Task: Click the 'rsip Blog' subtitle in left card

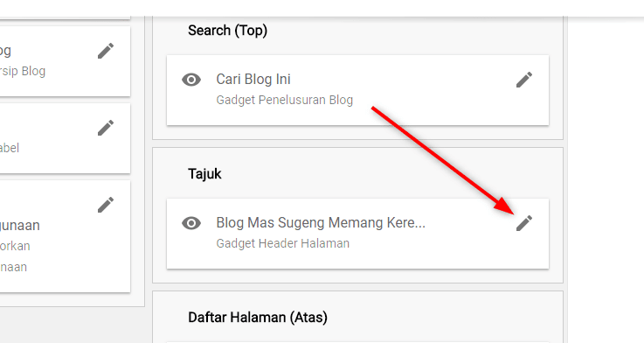Action: [x=23, y=71]
